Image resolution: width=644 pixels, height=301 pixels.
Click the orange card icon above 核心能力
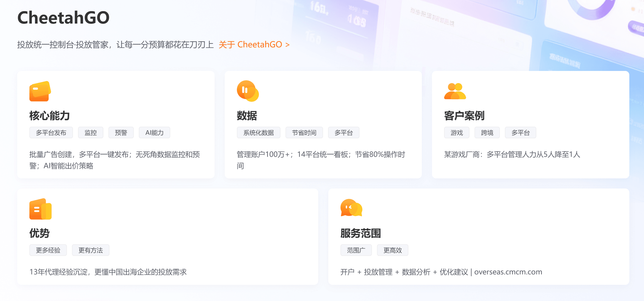(x=40, y=91)
